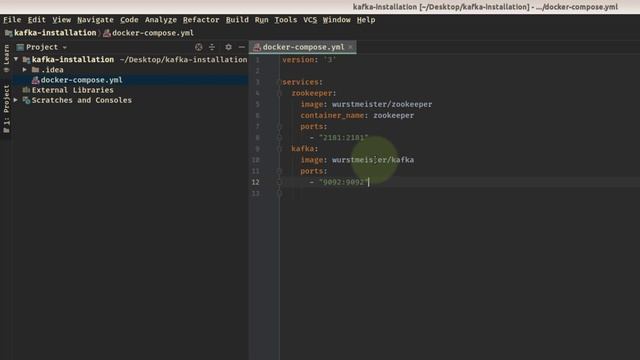The width and height of the screenshot is (640, 360).
Task: Select the docker-compose.yml editor tab
Action: (x=303, y=47)
